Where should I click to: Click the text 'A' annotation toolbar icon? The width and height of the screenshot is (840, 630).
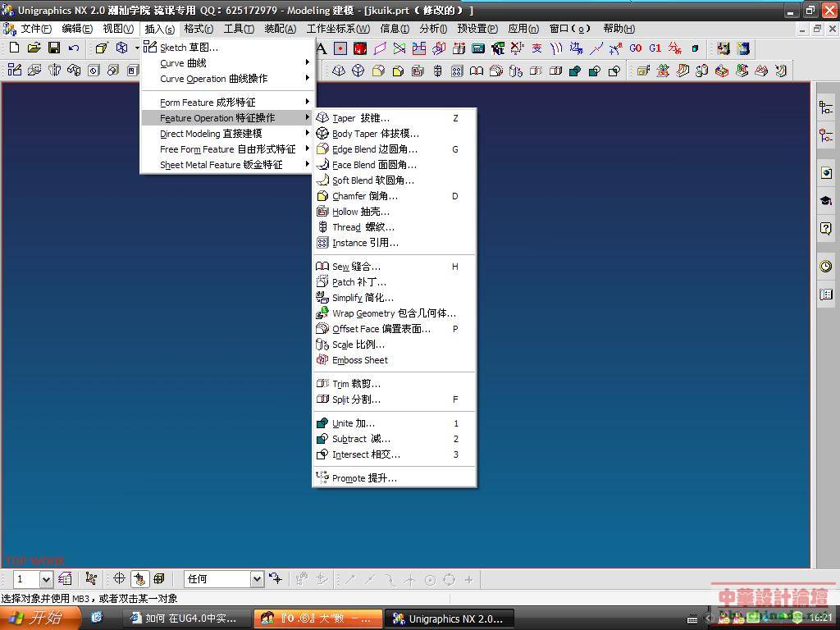pyautogui.click(x=322, y=48)
